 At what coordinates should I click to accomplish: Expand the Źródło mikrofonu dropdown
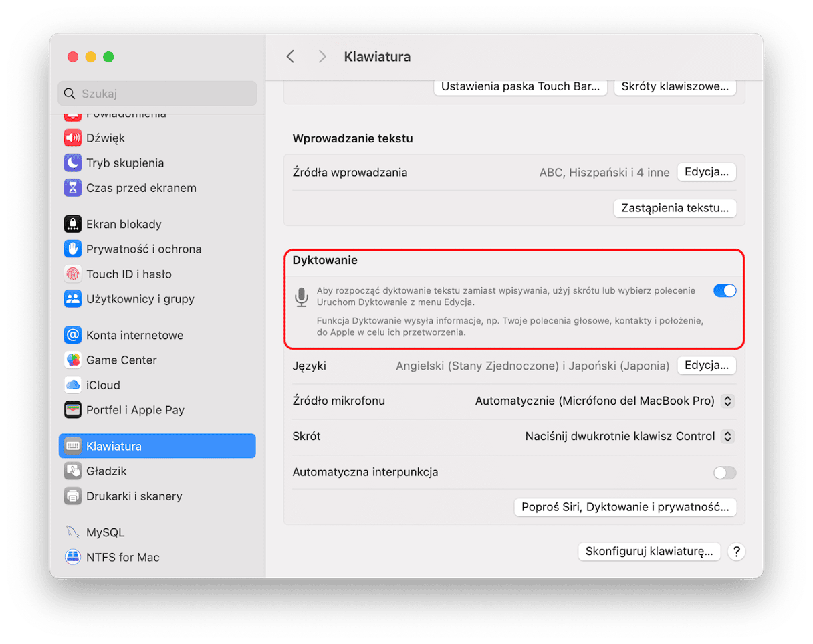729,401
